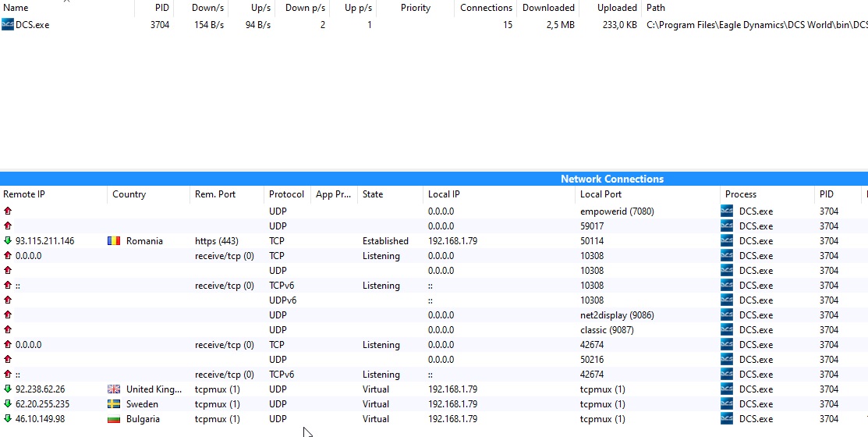Click the DCS.exe icon in the process list
The height and width of the screenshot is (437, 868).
(x=7, y=24)
